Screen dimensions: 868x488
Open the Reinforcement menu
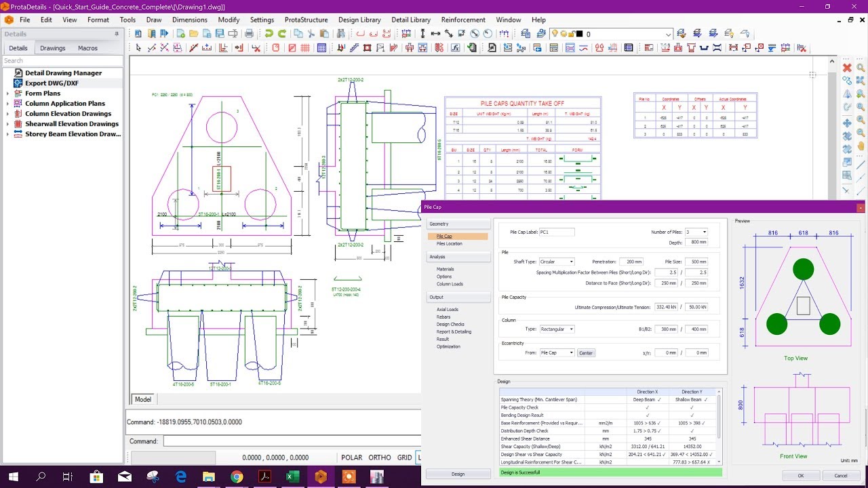point(463,20)
